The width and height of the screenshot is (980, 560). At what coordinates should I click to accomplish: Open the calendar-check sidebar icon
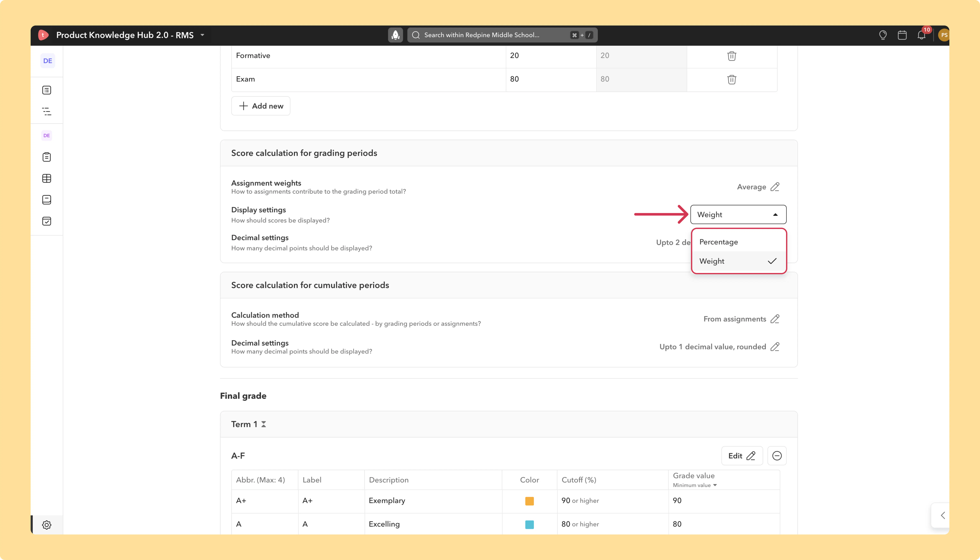point(47,221)
